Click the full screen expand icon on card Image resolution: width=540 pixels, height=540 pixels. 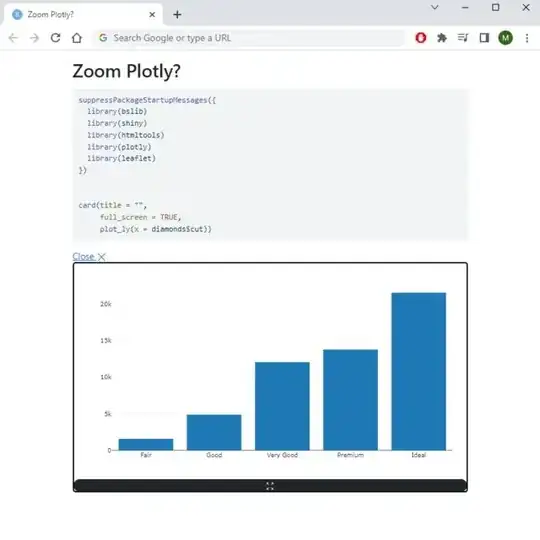(x=270, y=486)
